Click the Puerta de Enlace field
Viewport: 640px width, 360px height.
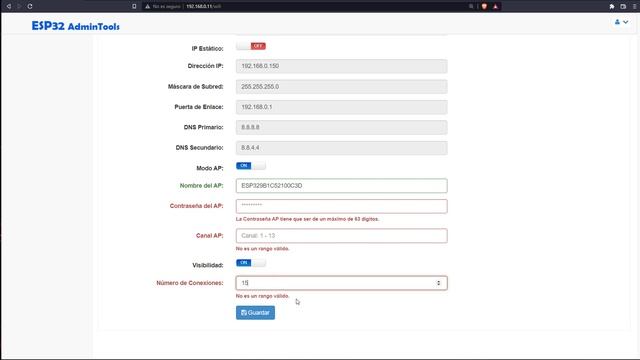pyautogui.click(x=342, y=107)
